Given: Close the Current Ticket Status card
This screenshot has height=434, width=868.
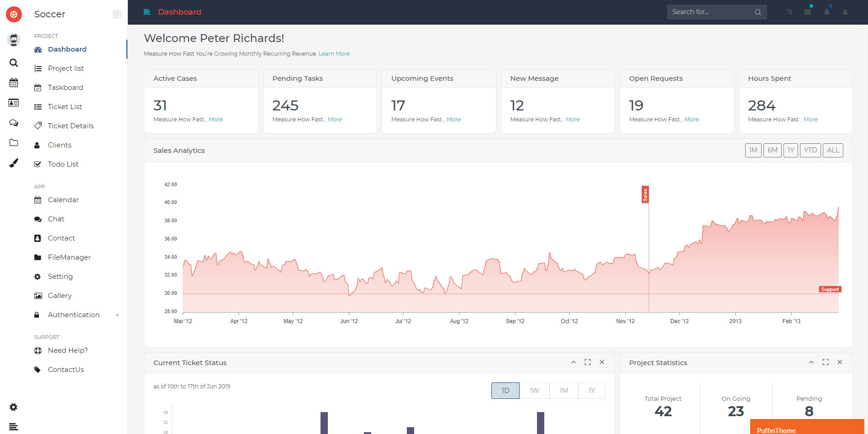Looking at the screenshot, I should click(x=602, y=362).
